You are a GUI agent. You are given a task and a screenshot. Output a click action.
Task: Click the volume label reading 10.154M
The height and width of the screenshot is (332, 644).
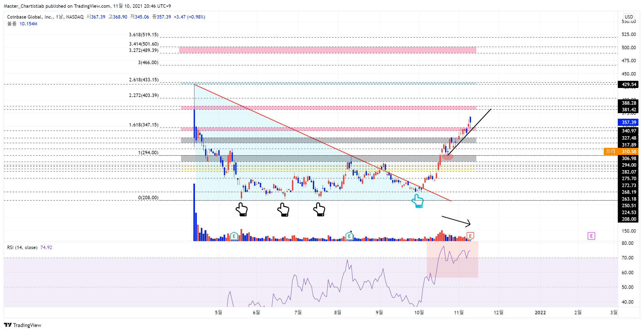(x=28, y=24)
